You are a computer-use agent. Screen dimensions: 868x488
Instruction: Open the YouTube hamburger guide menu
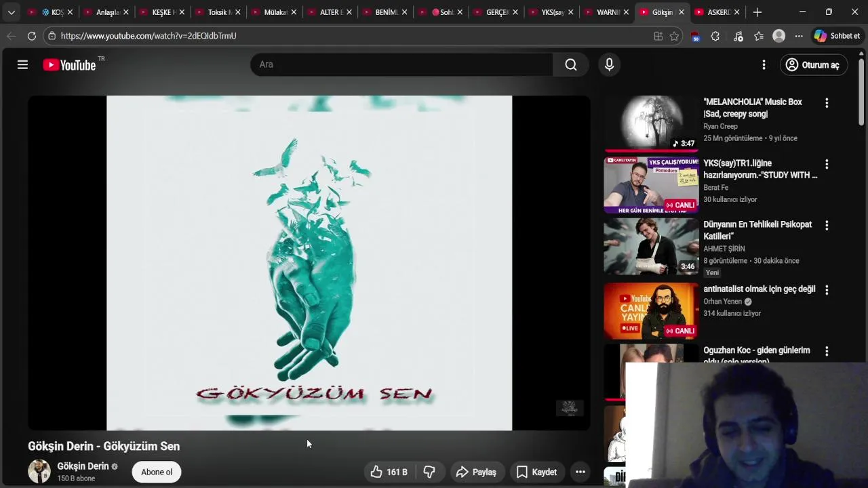pos(22,64)
